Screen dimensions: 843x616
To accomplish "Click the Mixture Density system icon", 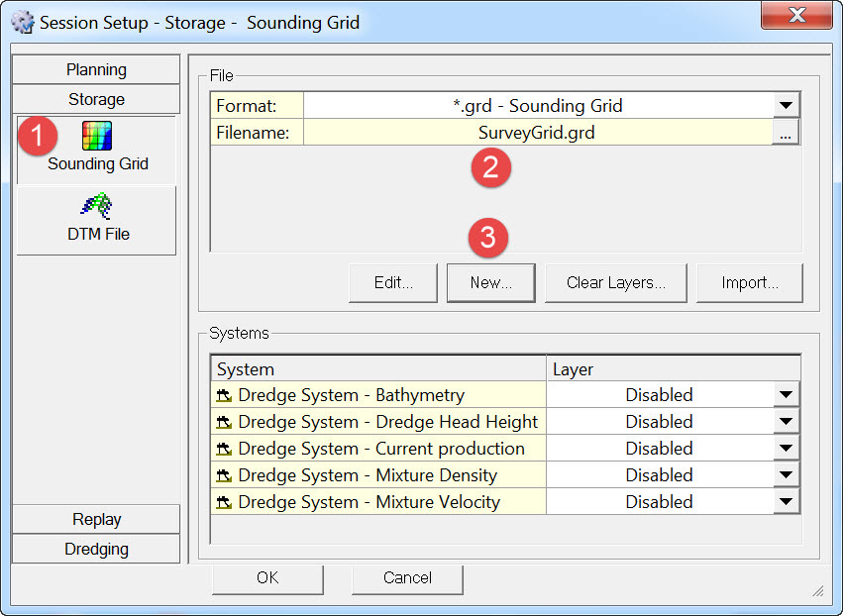I will coord(225,475).
